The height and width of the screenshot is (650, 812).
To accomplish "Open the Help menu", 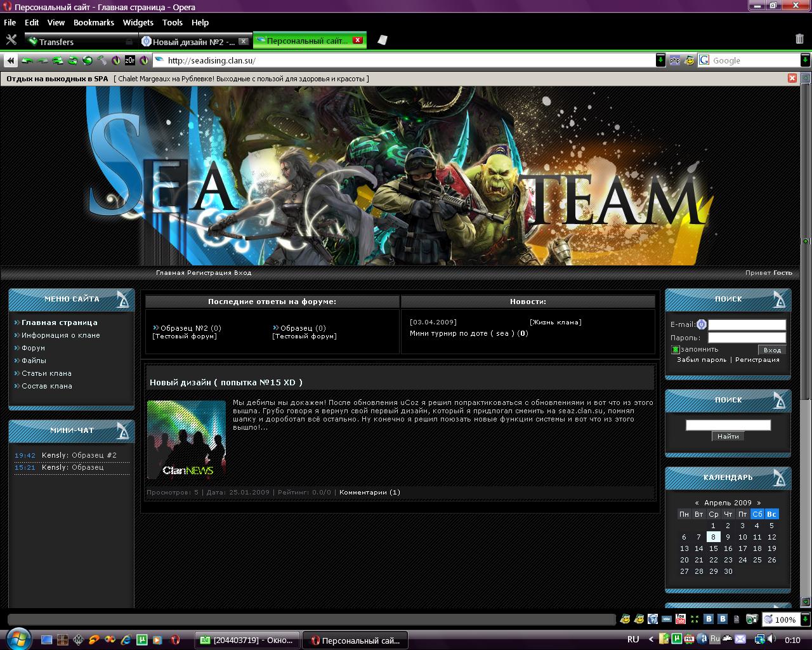I will pyautogui.click(x=200, y=22).
